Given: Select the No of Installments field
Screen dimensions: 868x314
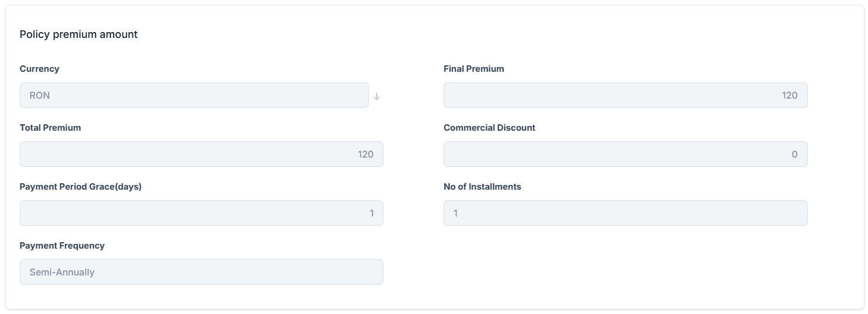Looking at the screenshot, I should [625, 213].
